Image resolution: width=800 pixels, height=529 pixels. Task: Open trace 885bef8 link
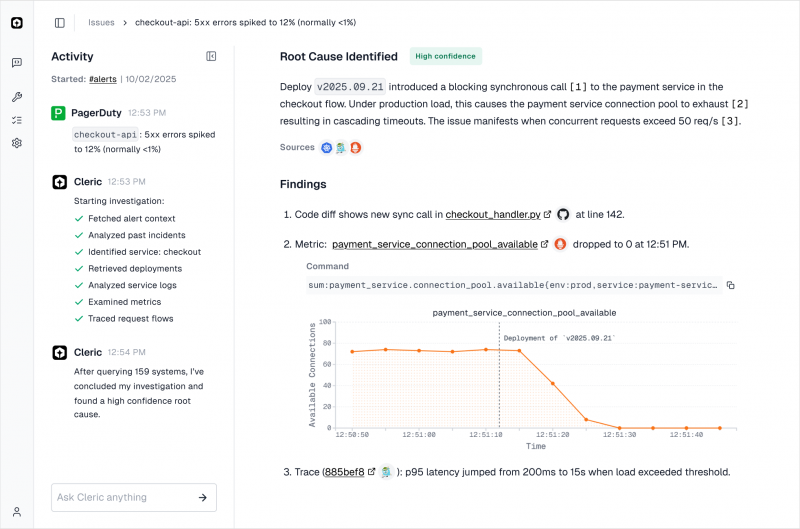(x=343, y=471)
